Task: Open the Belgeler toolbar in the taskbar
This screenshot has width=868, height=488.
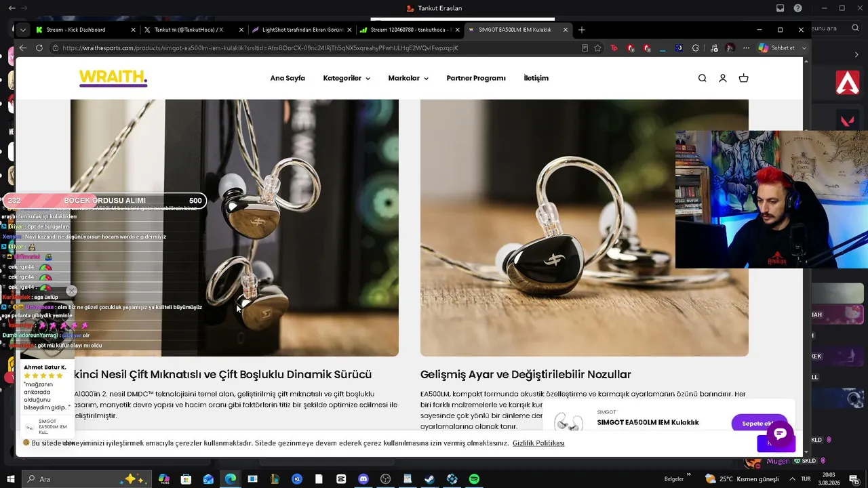Action: coord(673,479)
